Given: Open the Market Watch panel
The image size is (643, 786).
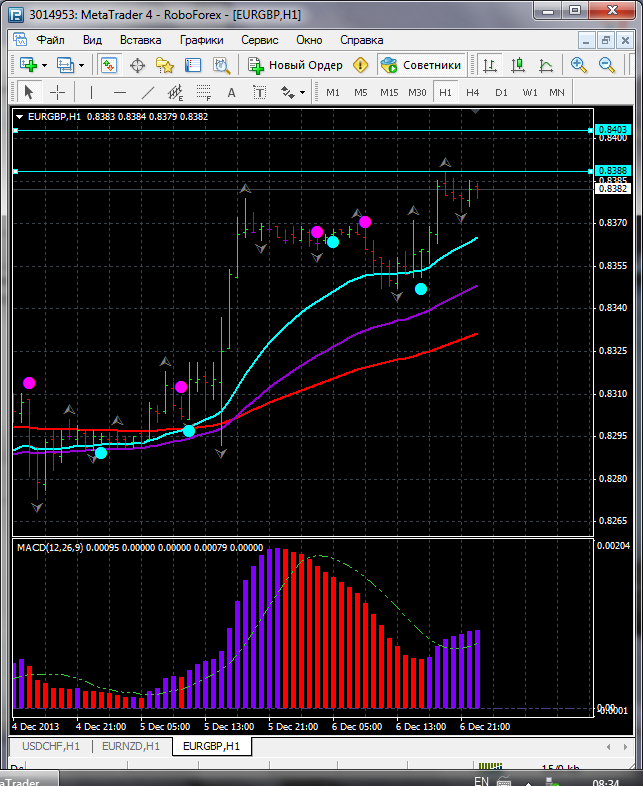Looking at the screenshot, I should (108, 65).
